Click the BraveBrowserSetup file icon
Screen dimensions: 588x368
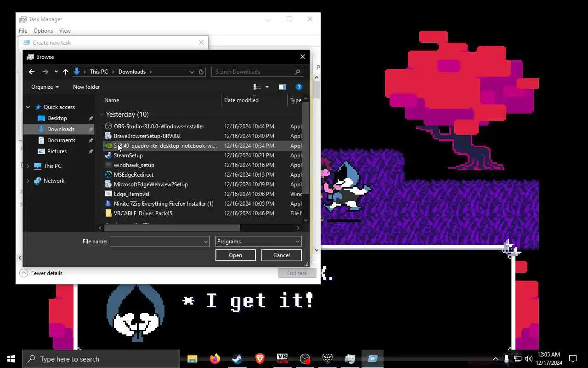(x=108, y=136)
